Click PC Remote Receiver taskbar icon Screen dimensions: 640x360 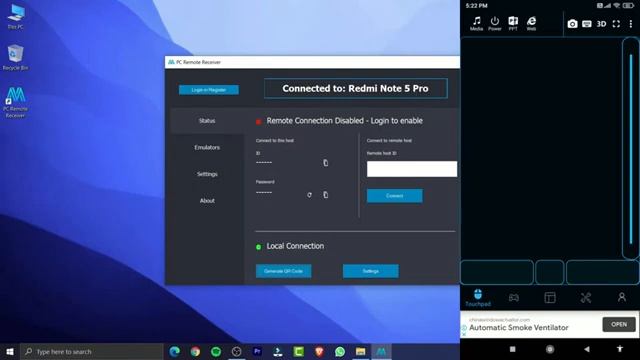coord(381,351)
